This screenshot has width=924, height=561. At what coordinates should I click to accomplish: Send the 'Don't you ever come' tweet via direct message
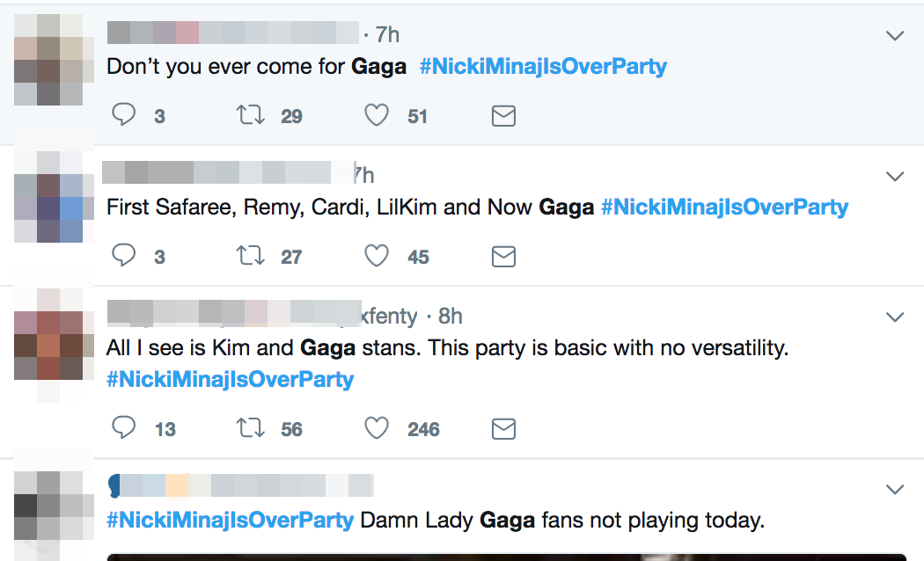504,116
